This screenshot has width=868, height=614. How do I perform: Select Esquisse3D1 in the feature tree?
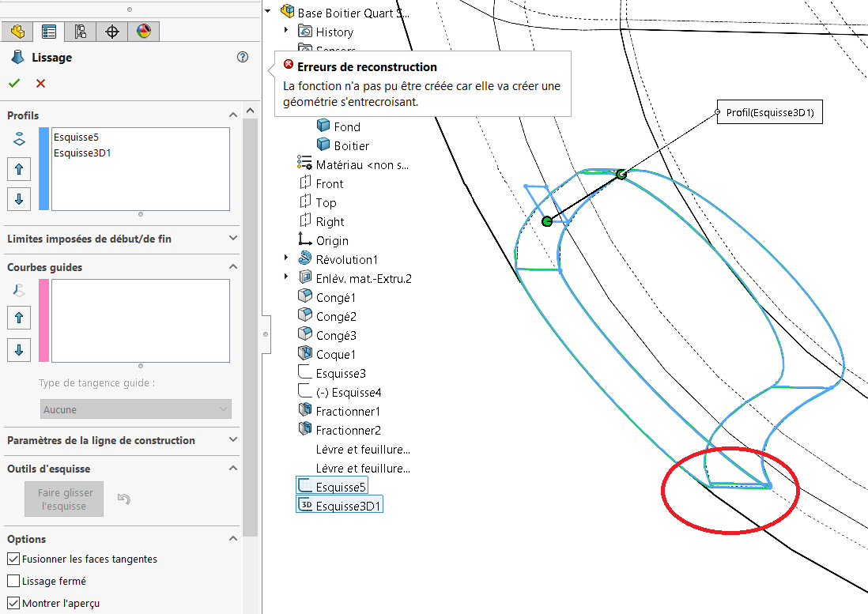340,506
